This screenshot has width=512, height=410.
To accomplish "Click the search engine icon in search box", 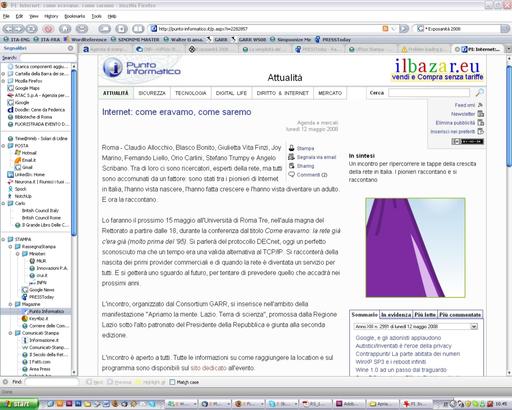I will click(x=421, y=29).
